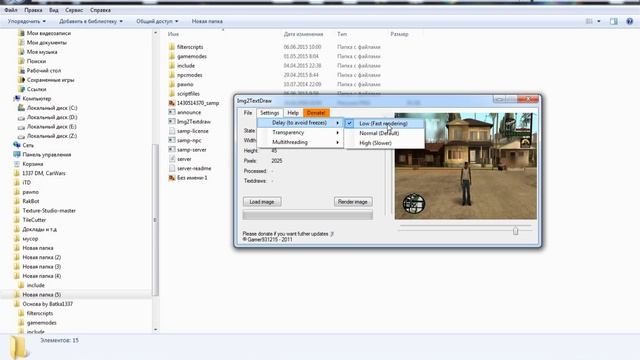Sort by Размер column header
The width and height of the screenshot is (640, 360).
399,34
